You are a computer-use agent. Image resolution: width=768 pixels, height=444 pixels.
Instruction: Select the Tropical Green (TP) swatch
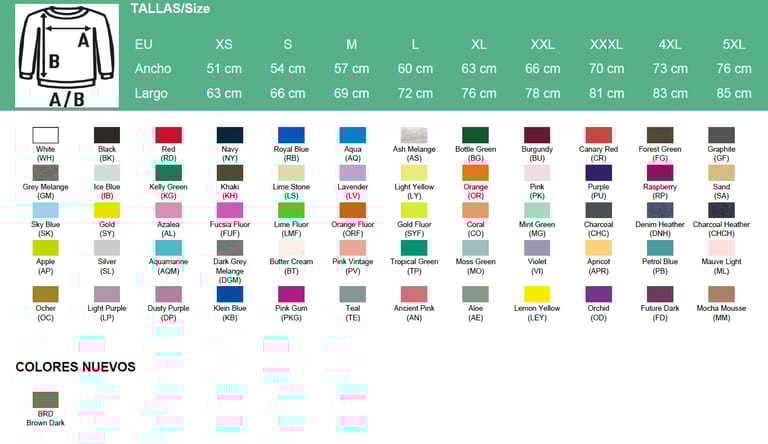coord(414,248)
